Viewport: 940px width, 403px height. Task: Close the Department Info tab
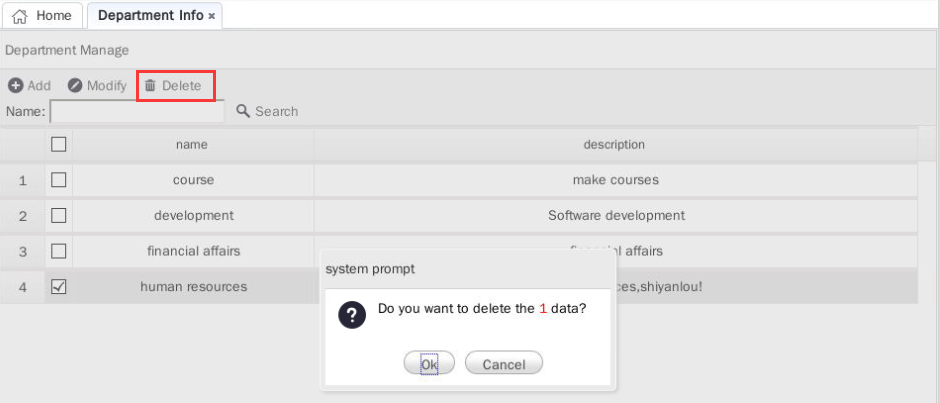coord(212,17)
